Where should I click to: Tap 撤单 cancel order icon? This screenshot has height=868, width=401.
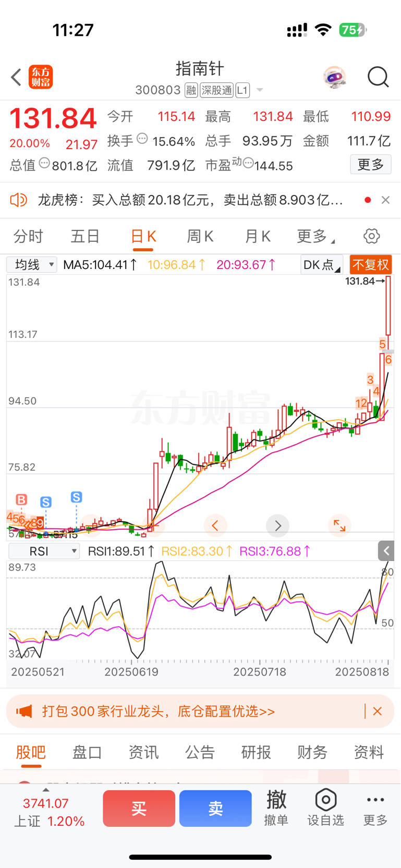276,808
